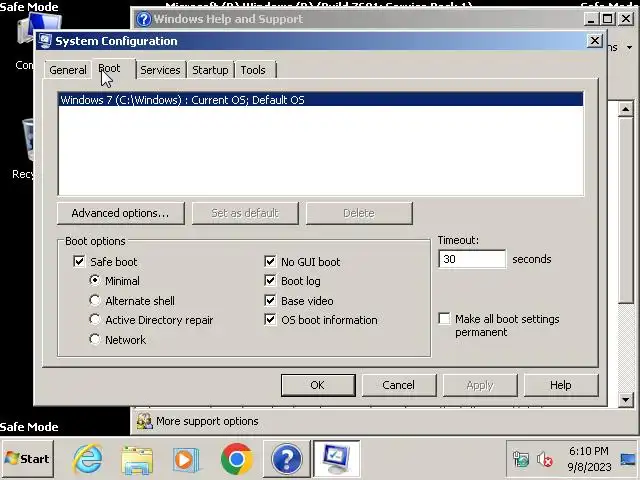Select the Windows 7 boot entry
The width and height of the screenshot is (640, 480).
click(321, 100)
